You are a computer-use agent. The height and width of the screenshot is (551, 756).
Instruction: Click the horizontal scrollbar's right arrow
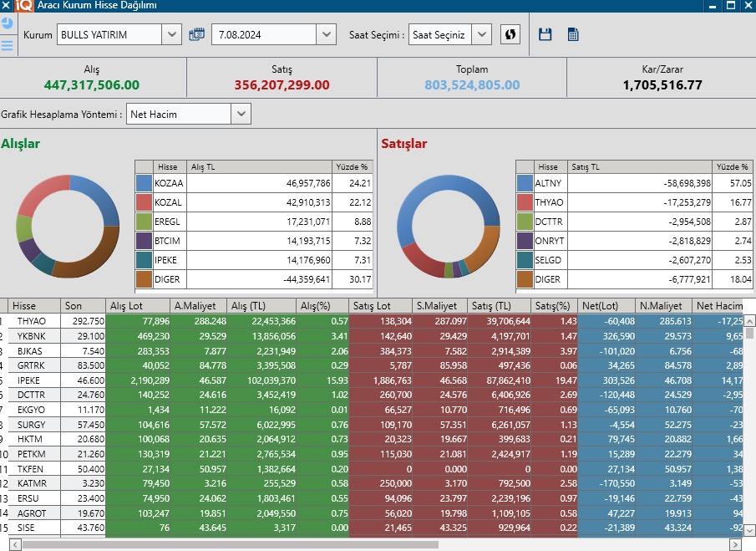click(736, 544)
